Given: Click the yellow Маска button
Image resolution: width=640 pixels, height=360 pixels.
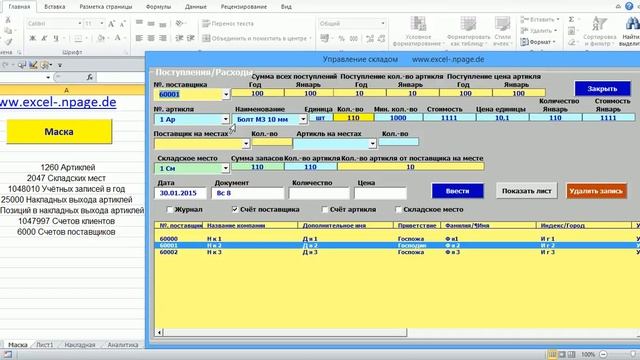Looking at the screenshot, I should [x=59, y=131].
